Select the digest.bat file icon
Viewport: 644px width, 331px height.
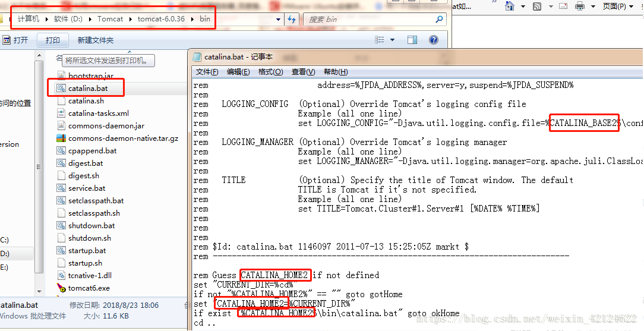[x=61, y=163]
